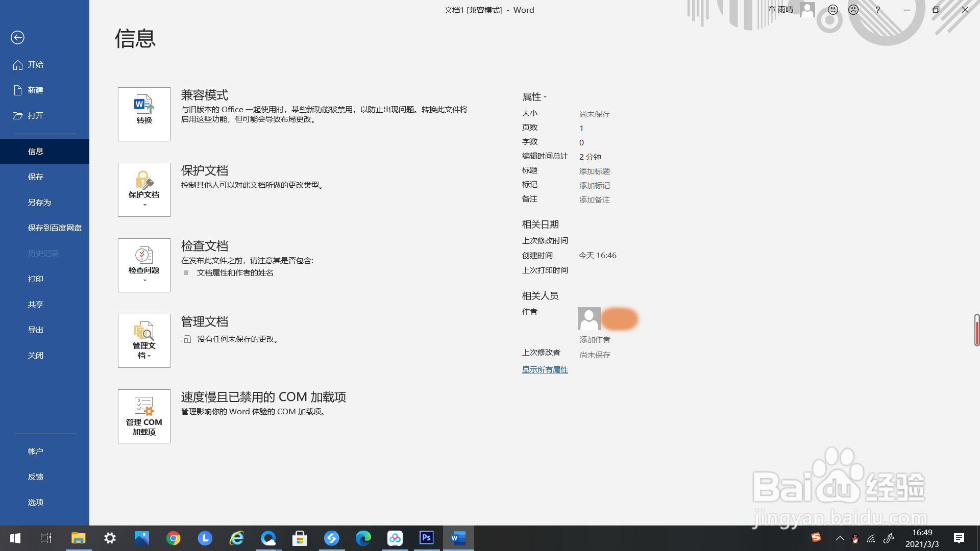Open Baidu Netdisk from the taskbar
The width and height of the screenshot is (980, 551).
[395, 538]
